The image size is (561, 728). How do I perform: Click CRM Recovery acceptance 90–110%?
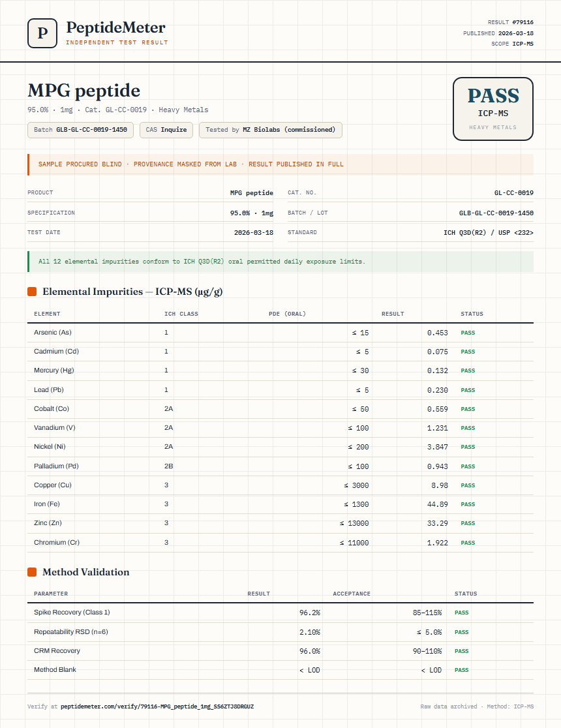pyautogui.click(x=427, y=652)
